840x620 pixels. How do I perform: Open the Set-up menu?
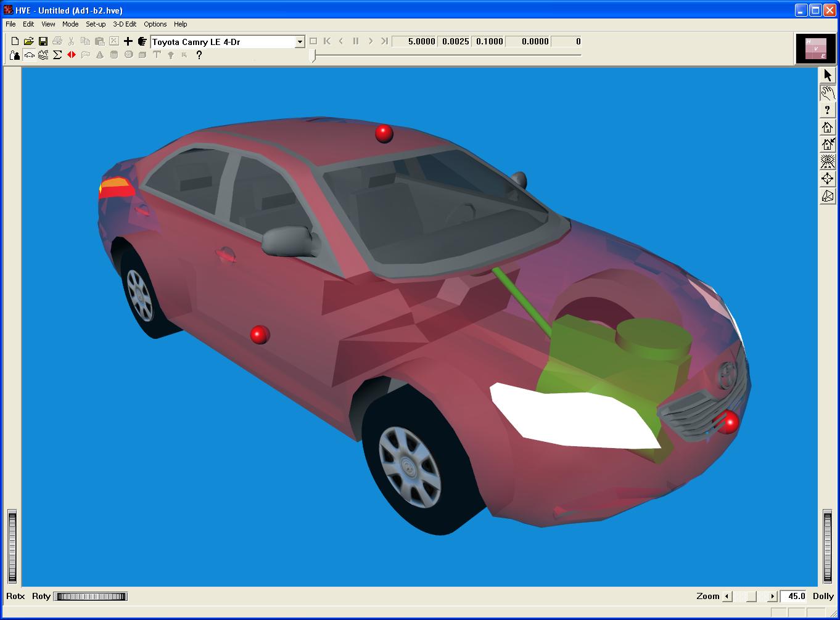(96, 24)
